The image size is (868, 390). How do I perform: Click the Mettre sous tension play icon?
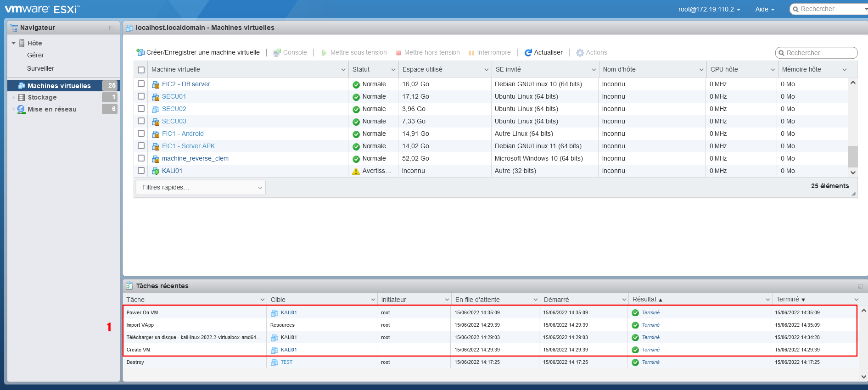pos(324,53)
